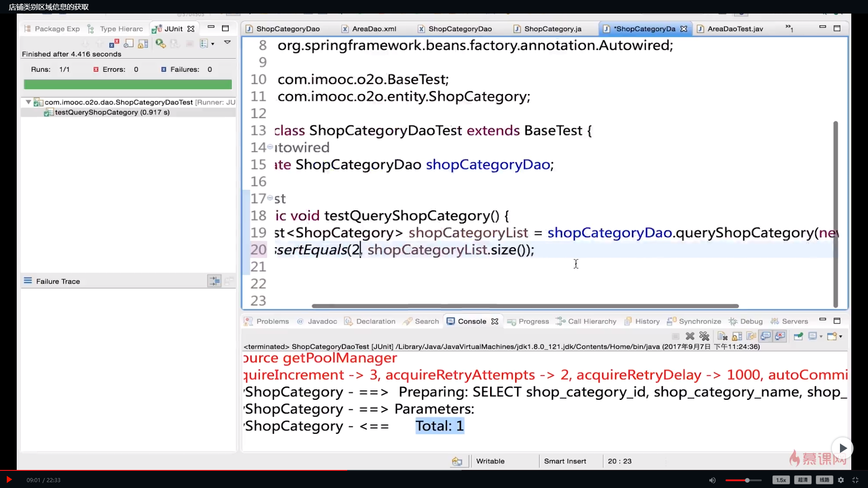The image size is (868, 488).
Task: Expand the ShopCategoryDaoTest runner node
Action: point(28,102)
